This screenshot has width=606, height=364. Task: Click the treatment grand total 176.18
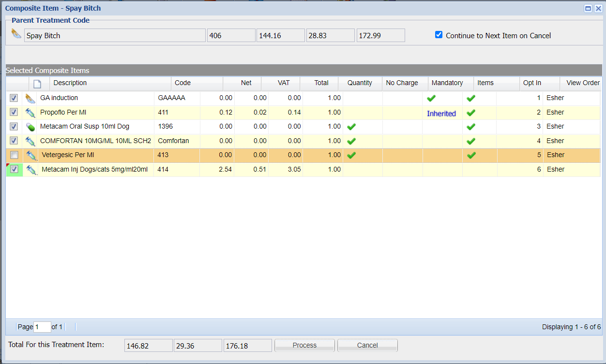(x=248, y=345)
